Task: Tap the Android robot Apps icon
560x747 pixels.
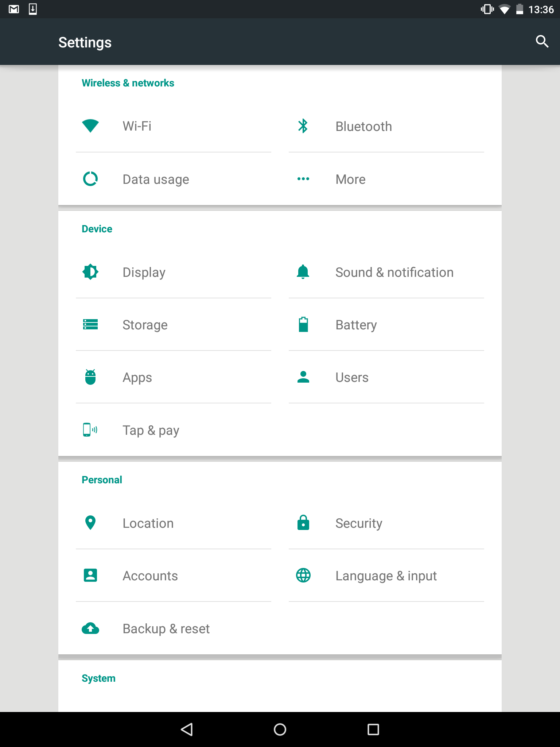Action: (x=90, y=377)
